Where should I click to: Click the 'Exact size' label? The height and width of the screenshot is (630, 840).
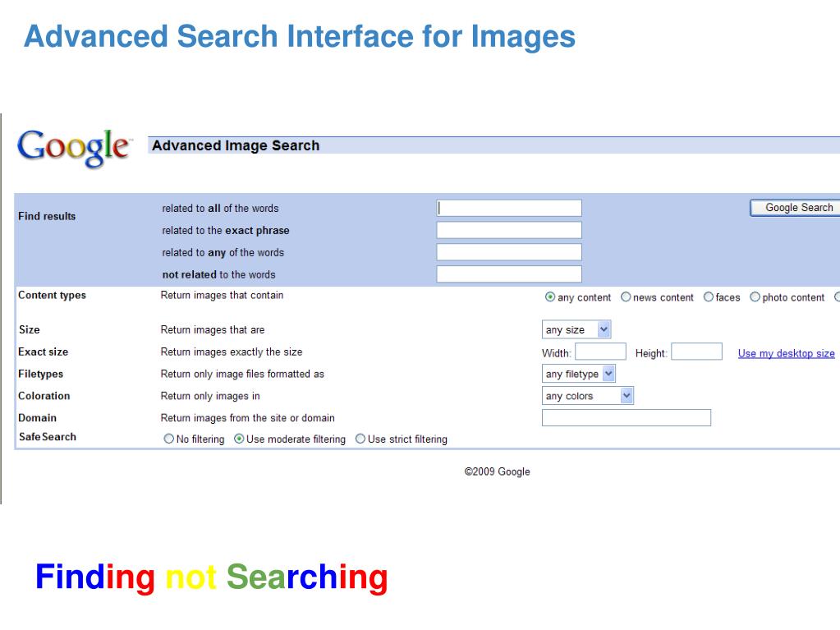44,352
